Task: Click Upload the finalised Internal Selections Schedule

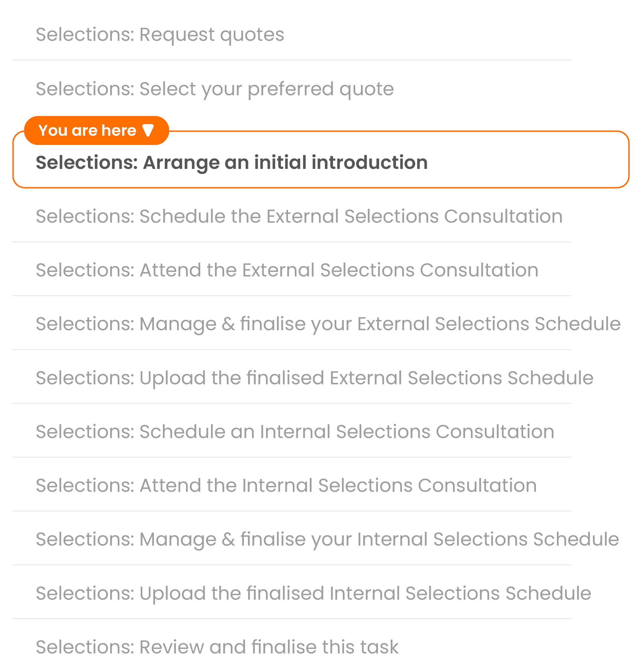Action: tap(313, 593)
